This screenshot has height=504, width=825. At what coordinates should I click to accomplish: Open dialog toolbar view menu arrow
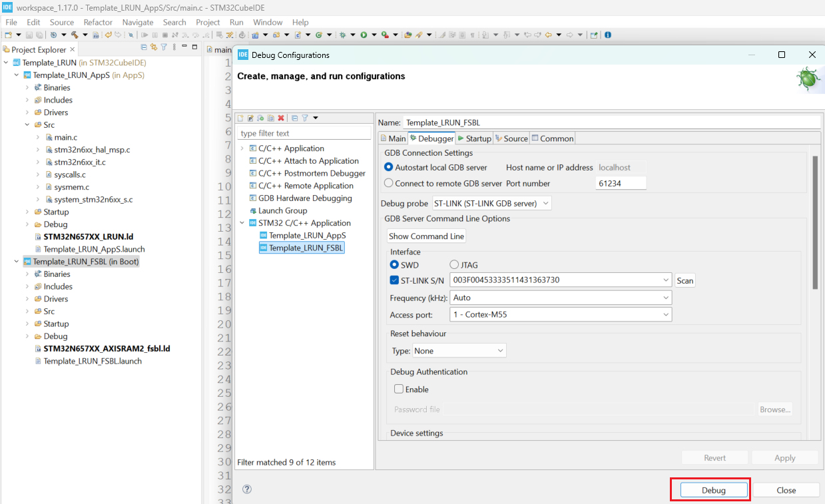coord(316,118)
